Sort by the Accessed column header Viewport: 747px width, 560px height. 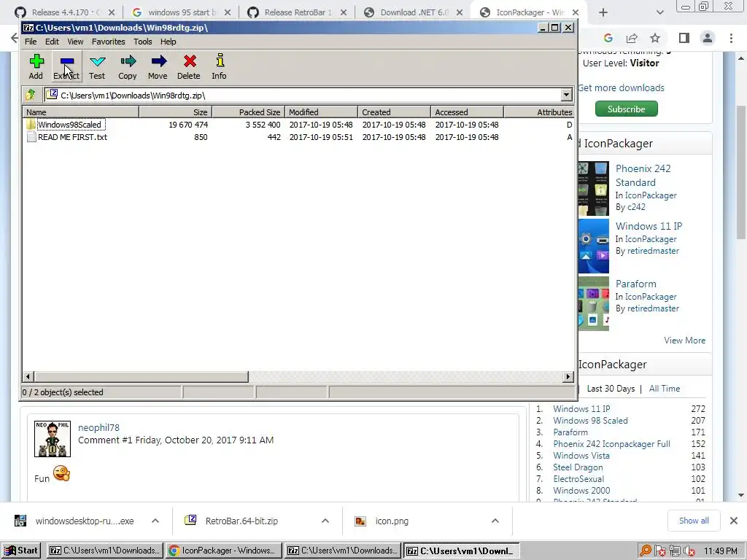tap(468, 112)
